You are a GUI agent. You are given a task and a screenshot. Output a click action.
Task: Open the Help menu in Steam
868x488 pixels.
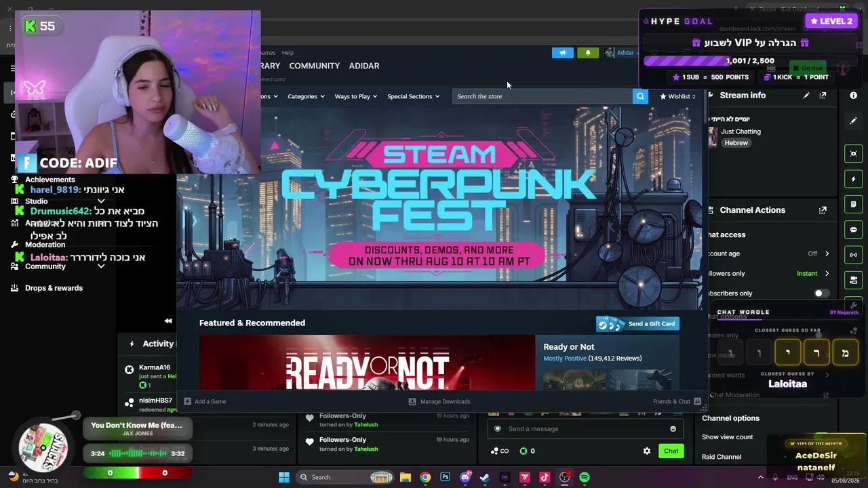point(288,53)
